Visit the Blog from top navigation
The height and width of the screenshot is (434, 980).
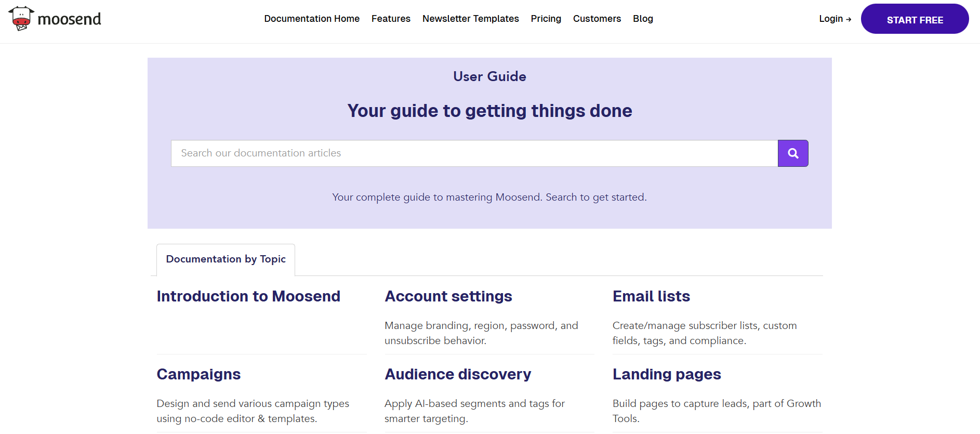(643, 19)
